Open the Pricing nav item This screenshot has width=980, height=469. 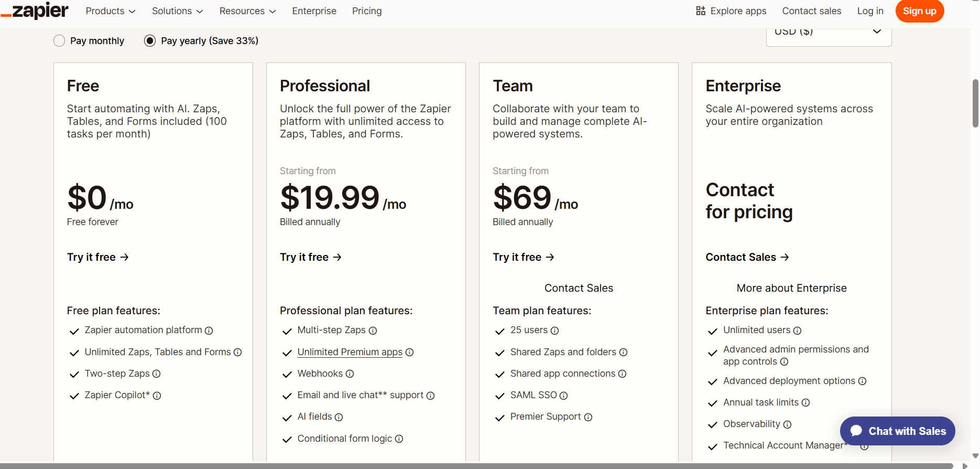point(367,11)
